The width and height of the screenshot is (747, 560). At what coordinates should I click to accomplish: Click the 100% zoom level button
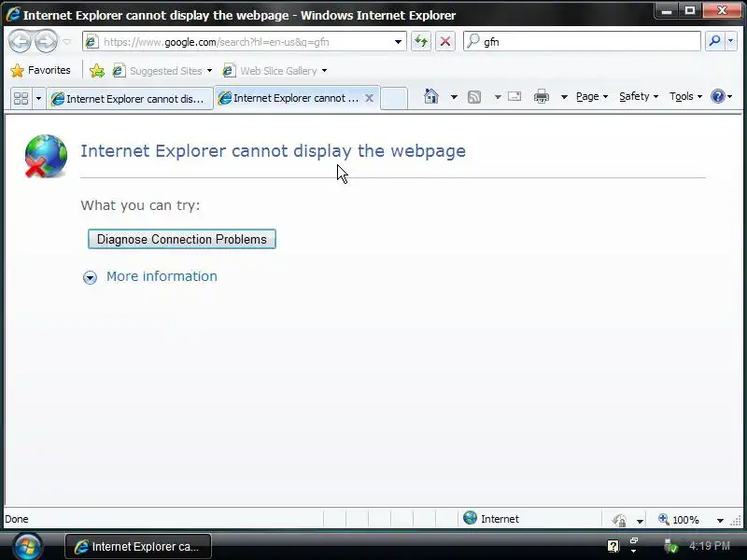click(x=679, y=520)
